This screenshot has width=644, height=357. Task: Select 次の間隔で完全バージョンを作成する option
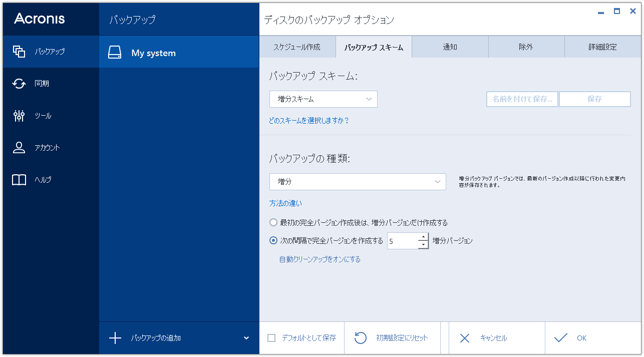point(273,240)
